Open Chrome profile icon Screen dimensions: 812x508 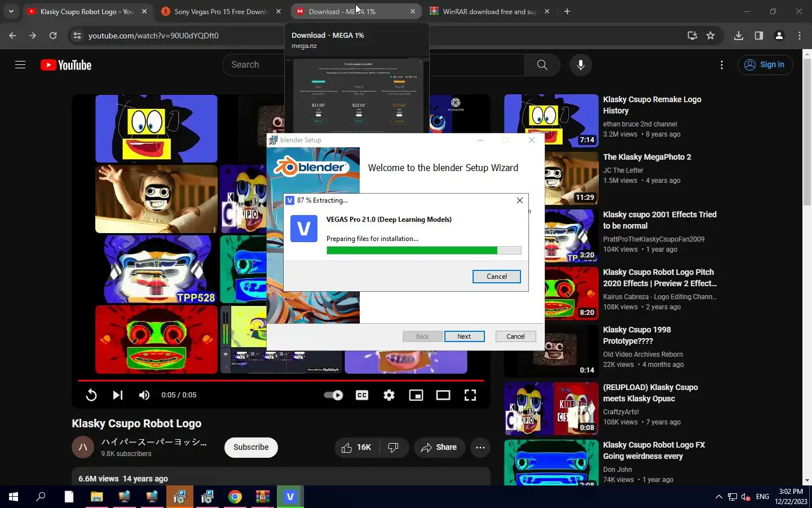(x=779, y=36)
